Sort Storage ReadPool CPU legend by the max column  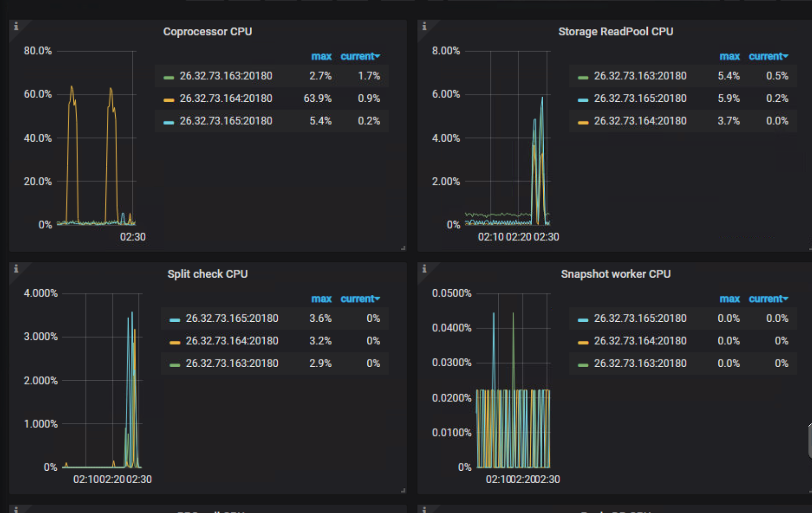(x=730, y=56)
